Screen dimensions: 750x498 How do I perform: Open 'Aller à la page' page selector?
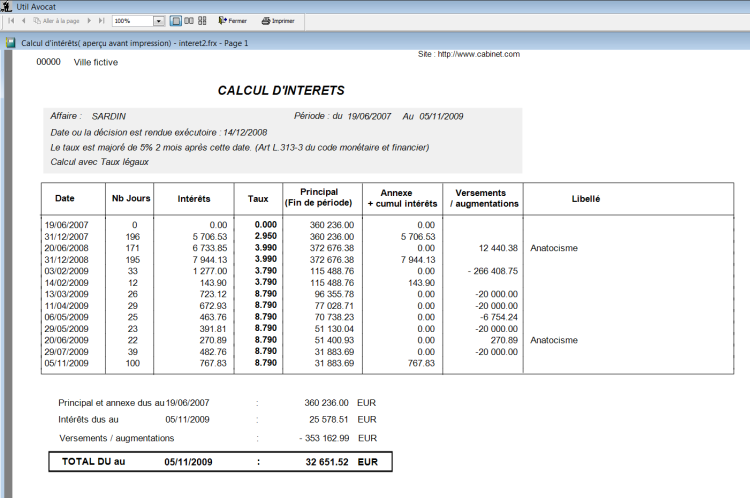tap(56, 21)
